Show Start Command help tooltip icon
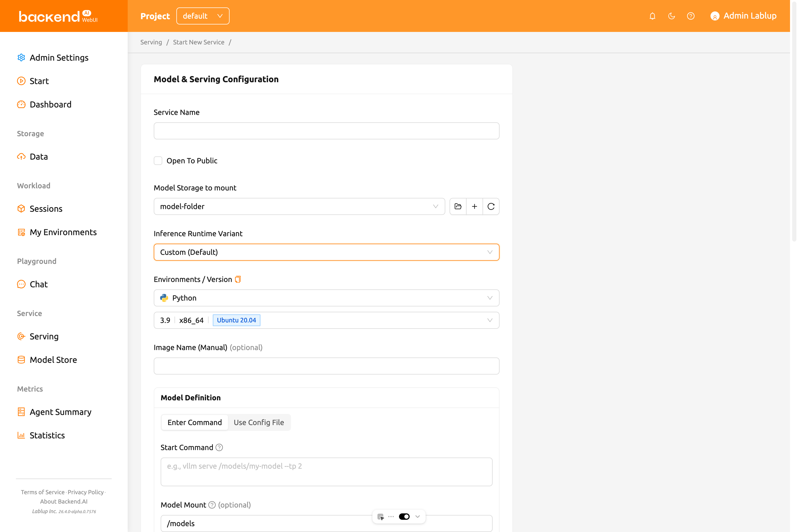Viewport: 798px width, 532px height. click(x=219, y=447)
